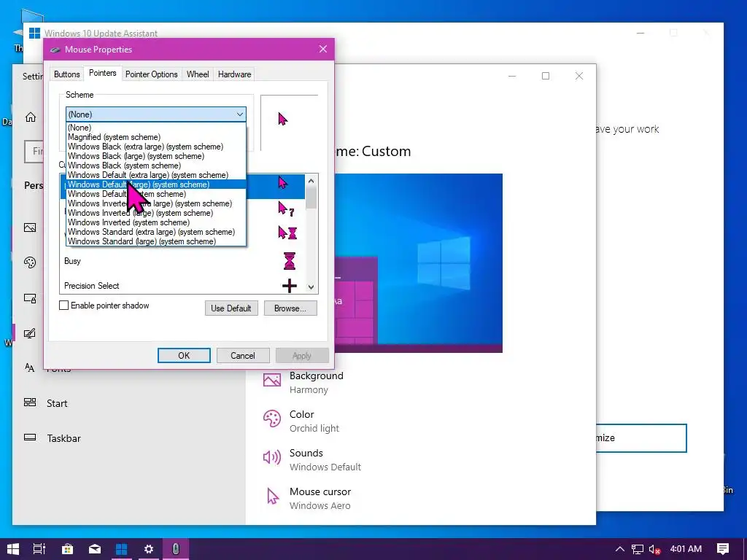The image size is (747, 560).
Task: Switch to Settings gear taskbar icon
Action: (x=149, y=549)
